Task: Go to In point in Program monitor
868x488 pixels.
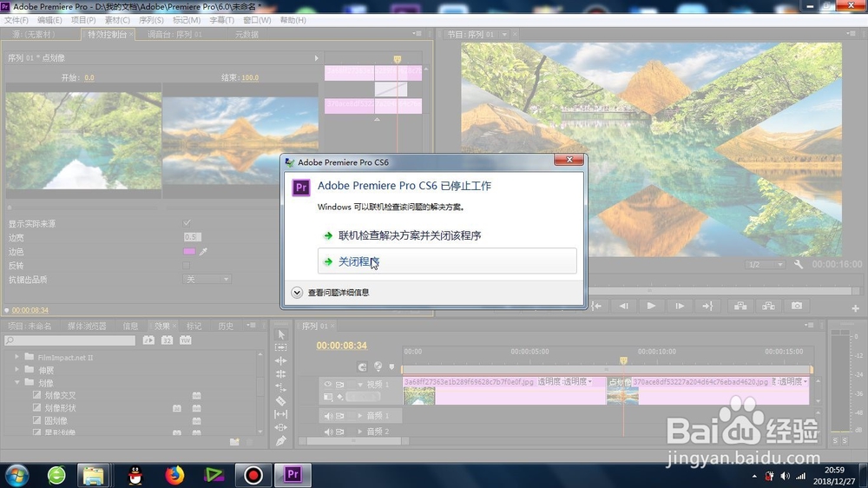Action: pos(596,306)
